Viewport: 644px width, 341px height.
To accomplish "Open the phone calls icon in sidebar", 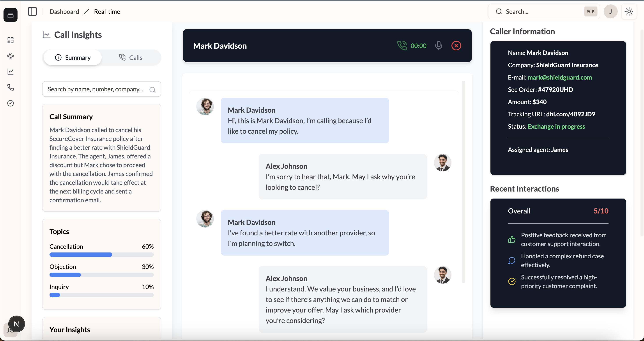I will pyautogui.click(x=11, y=88).
